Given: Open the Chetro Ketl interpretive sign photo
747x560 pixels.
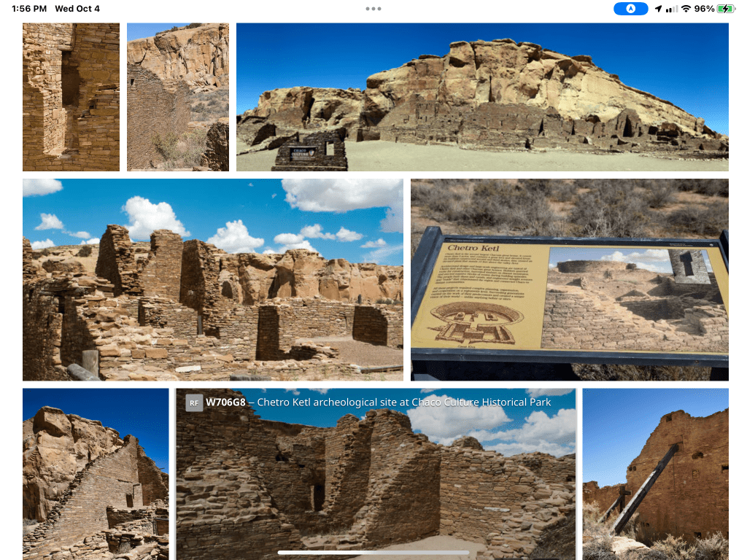Looking at the screenshot, I should coord(569,279).
